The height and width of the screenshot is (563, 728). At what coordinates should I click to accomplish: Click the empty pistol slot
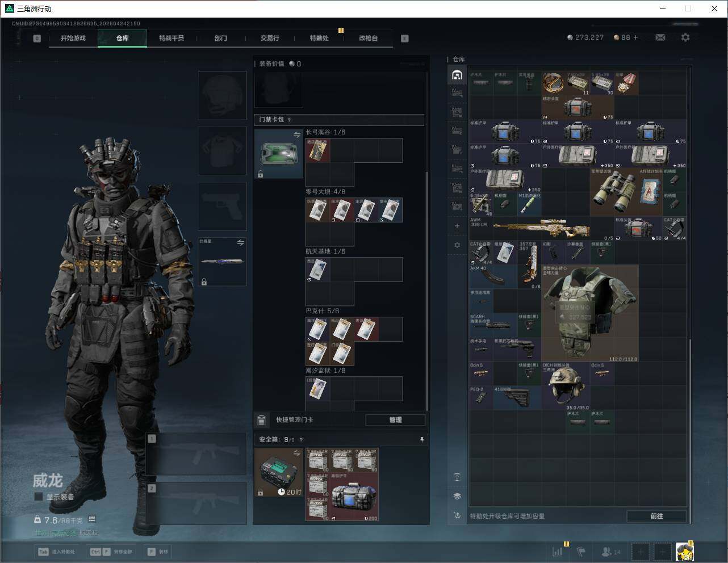(x=223, y=206)
